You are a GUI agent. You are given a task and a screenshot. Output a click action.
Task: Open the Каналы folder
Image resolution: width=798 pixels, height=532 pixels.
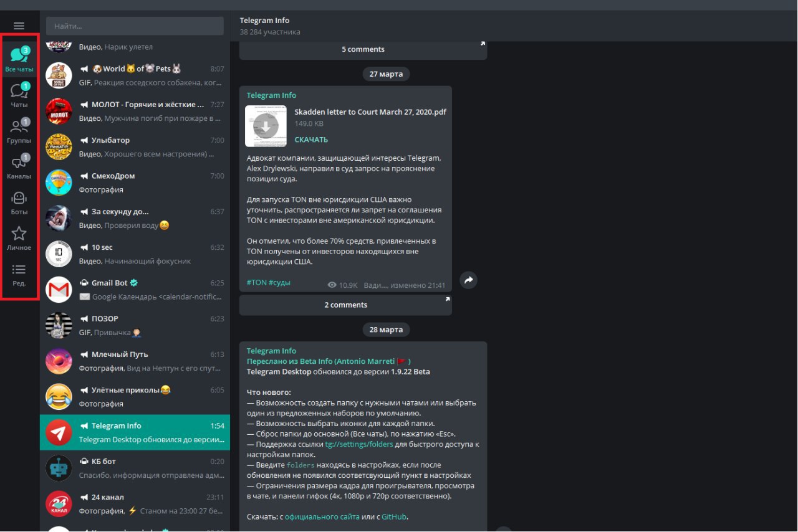(19, 166)
